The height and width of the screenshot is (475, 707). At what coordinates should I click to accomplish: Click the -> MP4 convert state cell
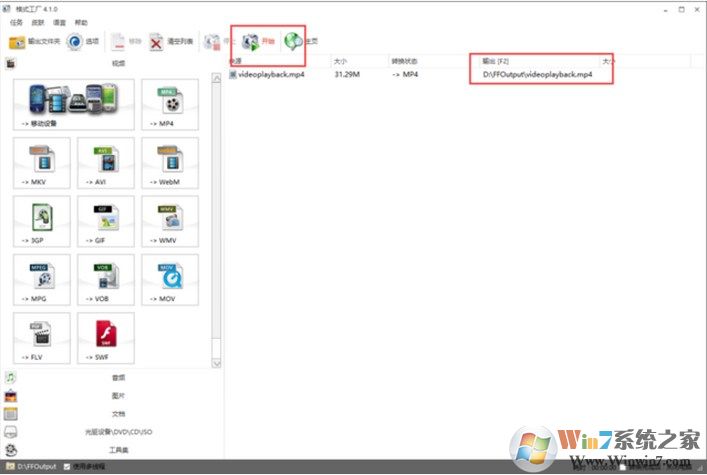[x=405, y=74]
